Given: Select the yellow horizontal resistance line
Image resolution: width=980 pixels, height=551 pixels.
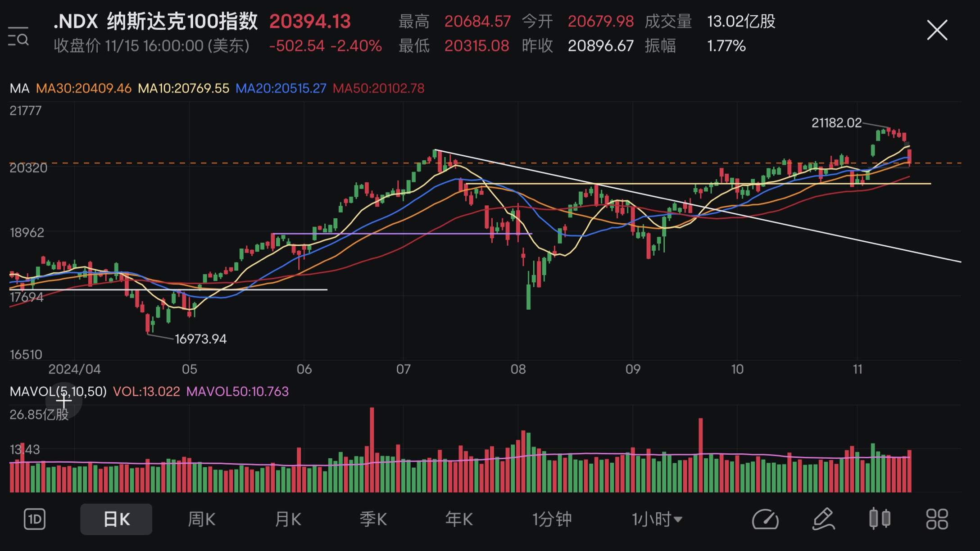Looking at the screenshot, I should [x=698, y=184].
